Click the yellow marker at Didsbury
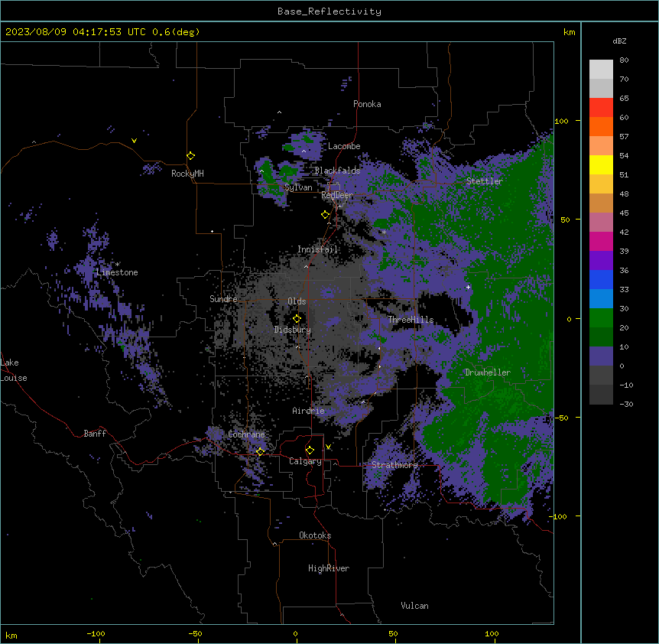Image resolution: width=659 pixels, height=644 pixels. click(x=297, y=318)
